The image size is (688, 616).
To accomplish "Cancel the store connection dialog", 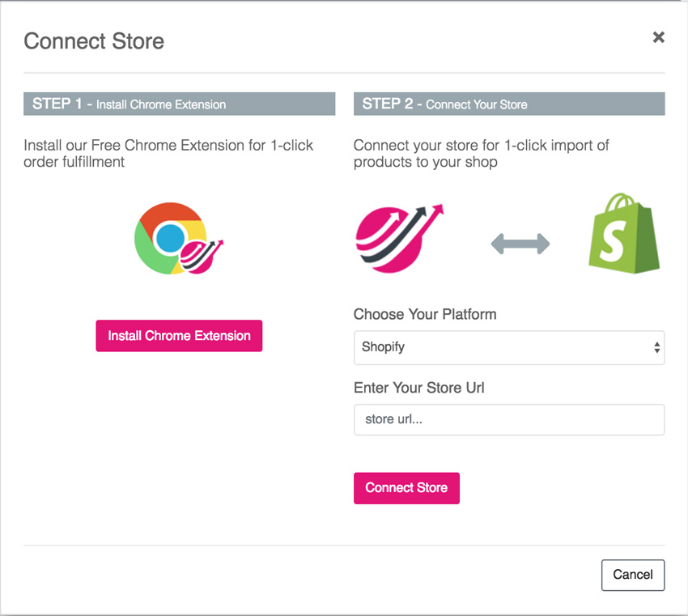I will click(632, 575).
